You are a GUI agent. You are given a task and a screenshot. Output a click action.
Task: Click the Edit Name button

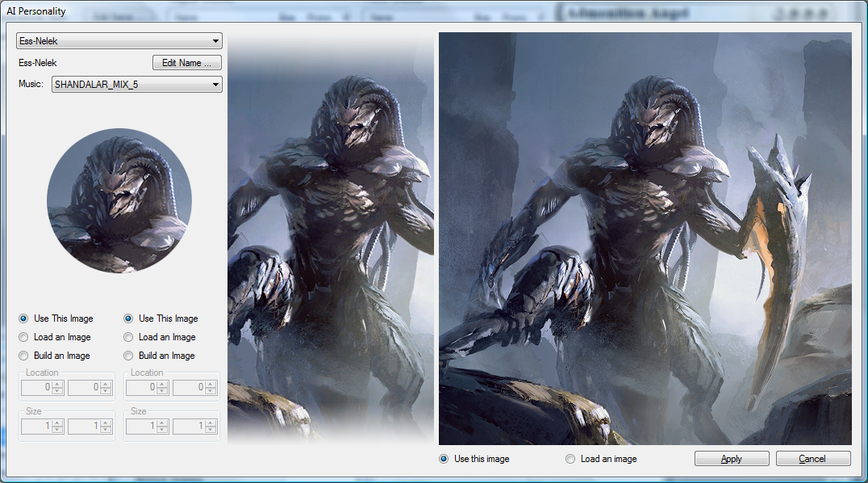[x=186, y=63]
